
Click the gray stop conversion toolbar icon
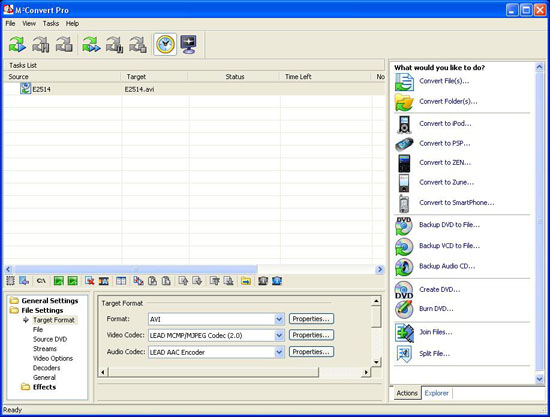click(64, 45)
